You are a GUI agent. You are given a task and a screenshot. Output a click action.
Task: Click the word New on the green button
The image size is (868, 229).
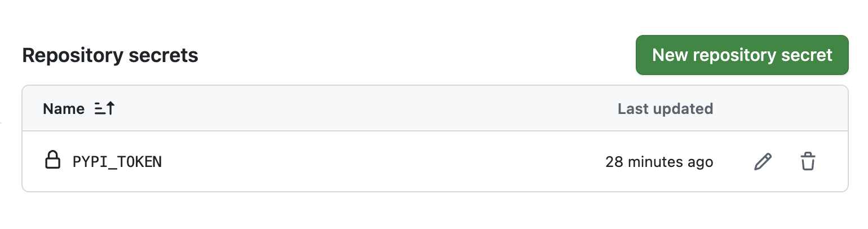(x=671, y=55)
